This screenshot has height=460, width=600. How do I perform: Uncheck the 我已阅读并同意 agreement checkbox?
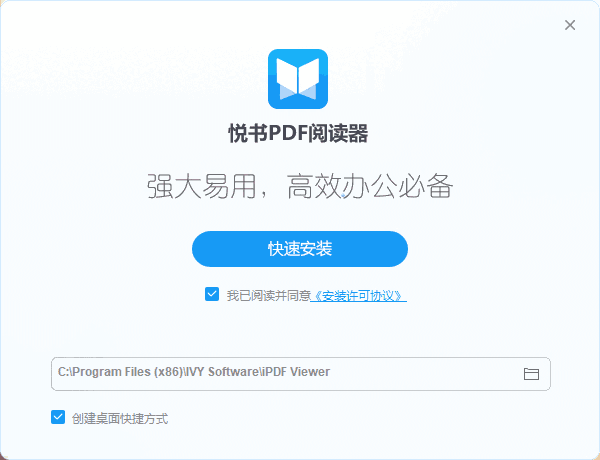click(212, 294)
